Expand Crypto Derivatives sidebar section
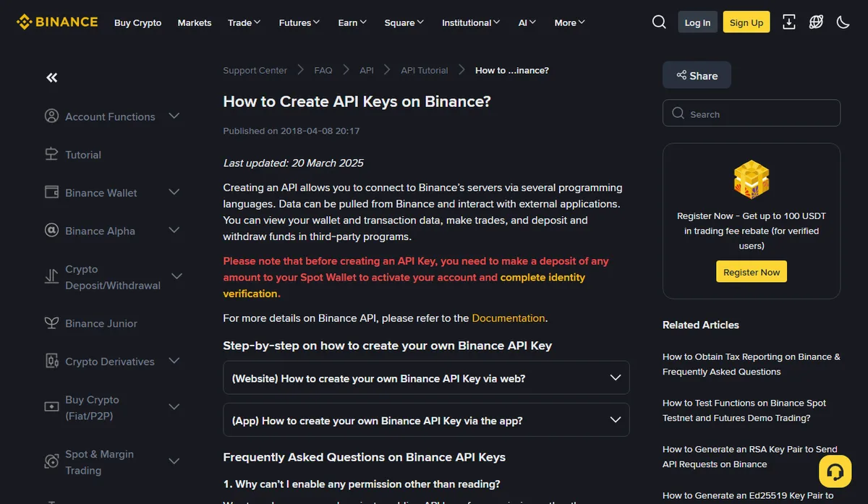The image size is (868, 504). pos(174,361)
